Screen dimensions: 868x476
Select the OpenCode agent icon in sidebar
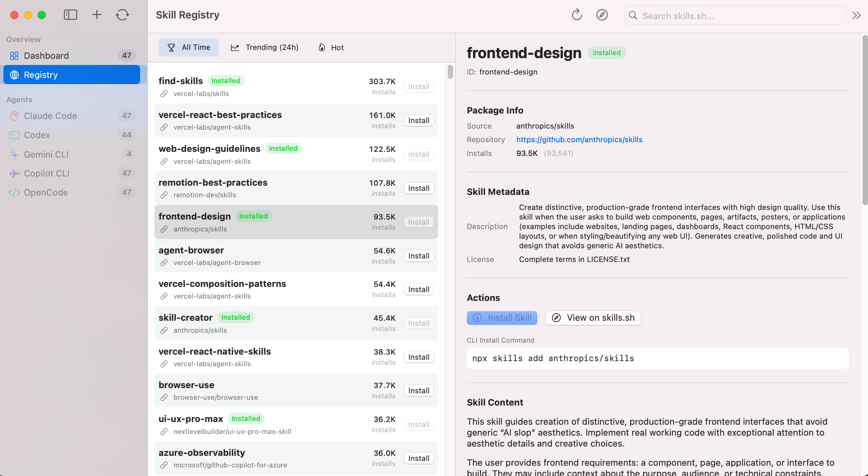pos(14,192)
